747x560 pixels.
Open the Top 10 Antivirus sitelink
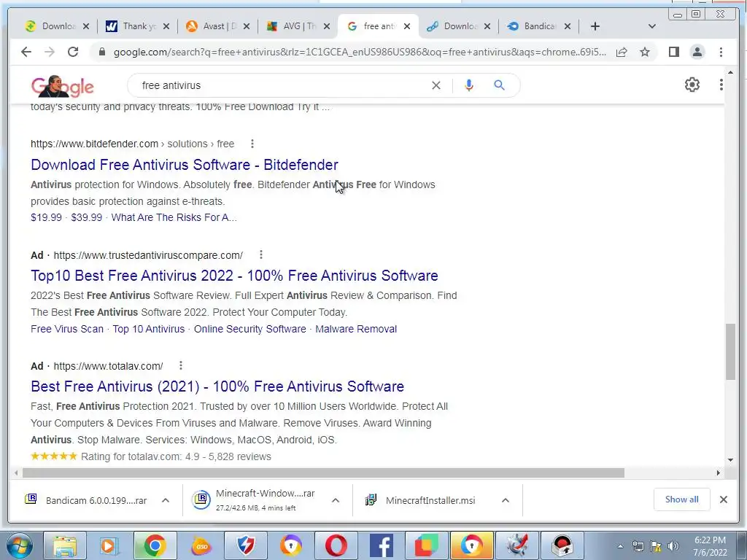149,329
